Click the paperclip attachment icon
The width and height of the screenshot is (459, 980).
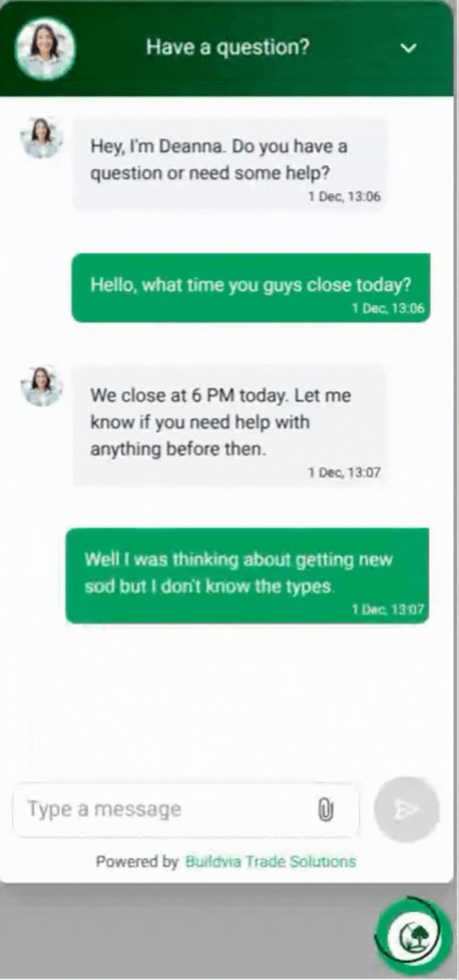click(x=326, y=810)
